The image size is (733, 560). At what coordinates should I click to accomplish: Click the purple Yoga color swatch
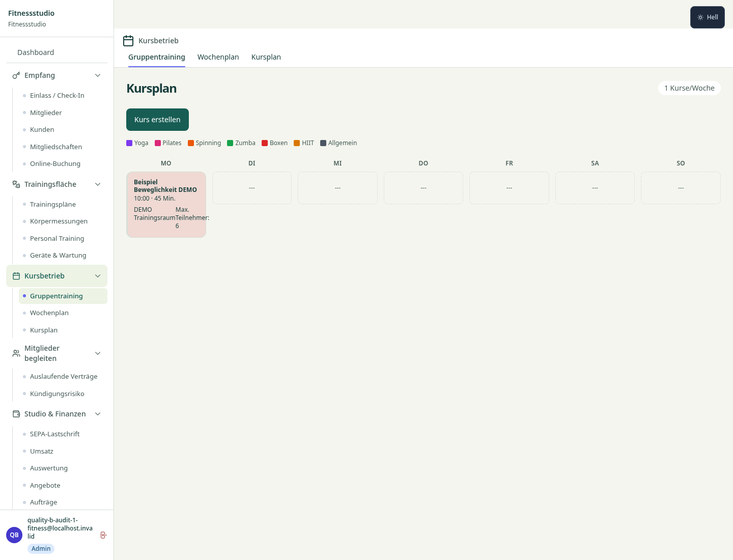point(129,143)
